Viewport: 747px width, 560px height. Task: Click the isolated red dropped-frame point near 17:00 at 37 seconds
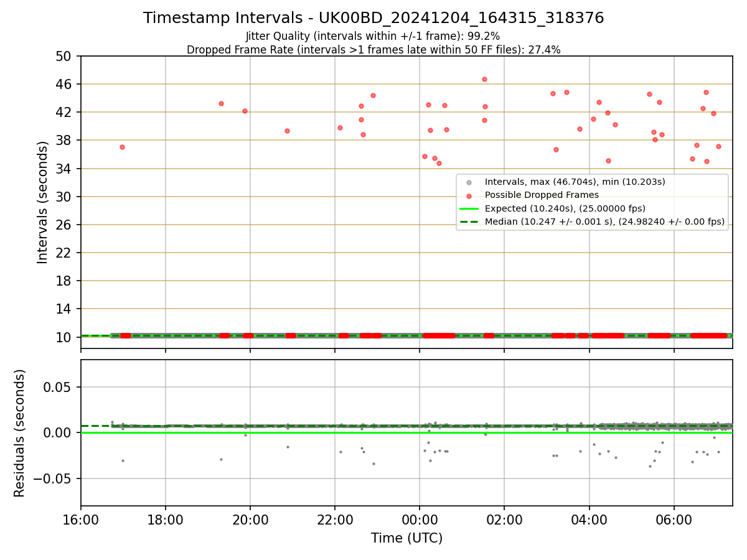(x=122, y=147)
